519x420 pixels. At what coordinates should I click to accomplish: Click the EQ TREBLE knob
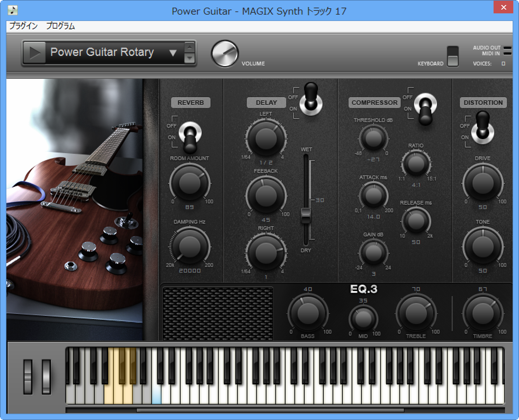coord(416,313)
